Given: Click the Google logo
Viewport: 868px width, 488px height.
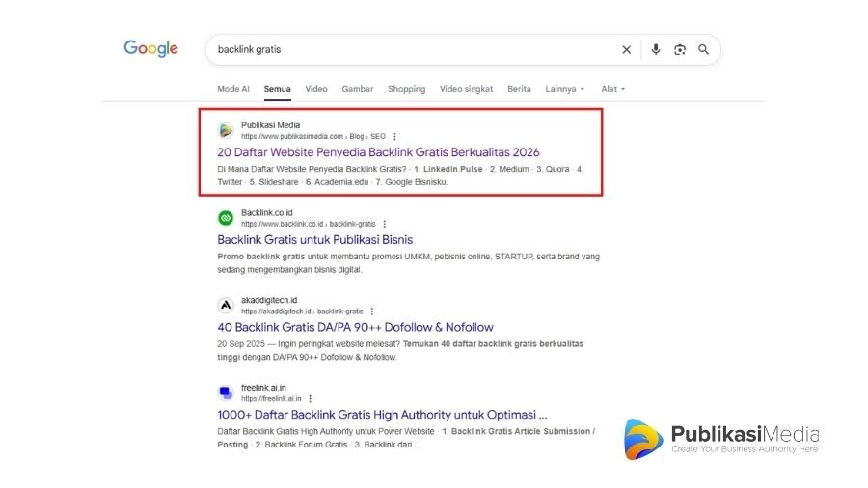Looking at the screenshot, I should [150, 49].
